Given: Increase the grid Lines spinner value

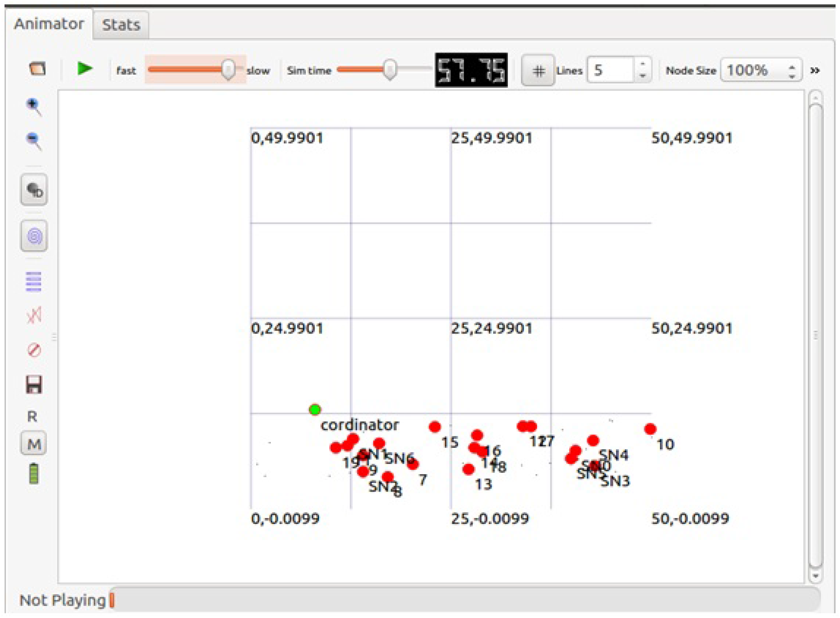Looking at the screenshot, I should click(642, 64).
